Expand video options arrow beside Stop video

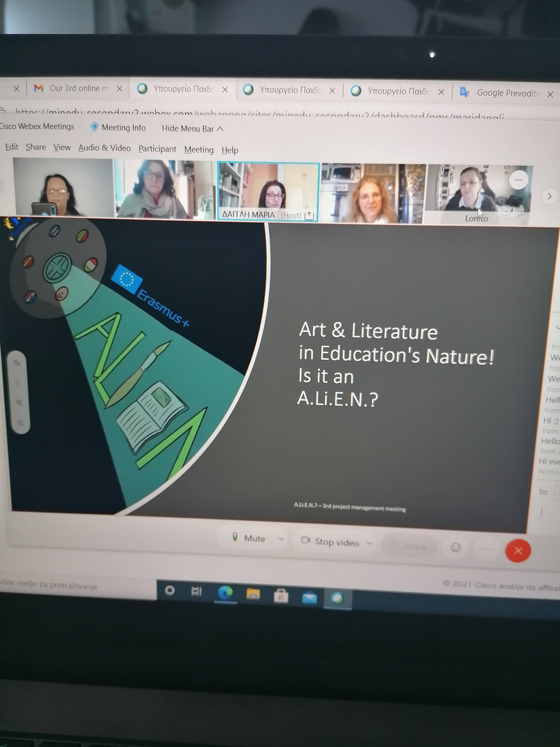point(369,543)
